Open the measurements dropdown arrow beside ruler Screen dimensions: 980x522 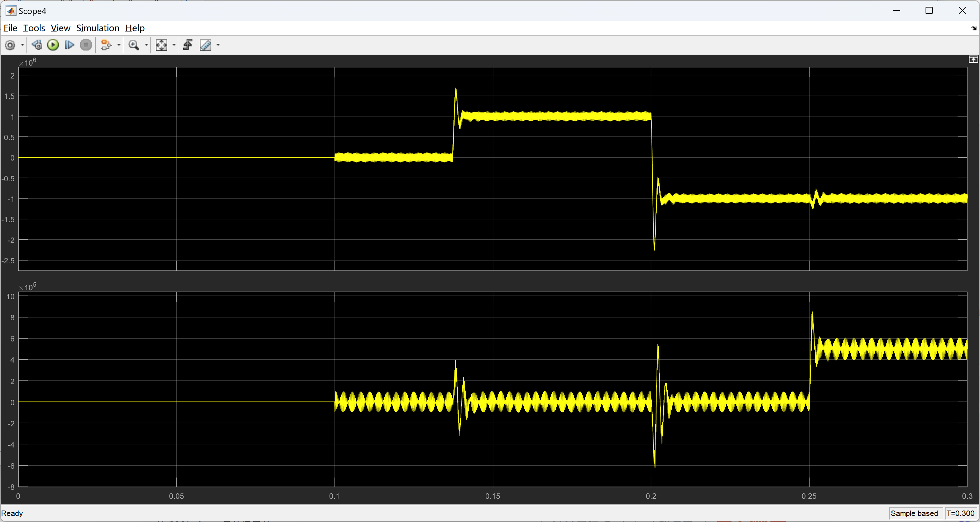click(x=218, y=45)
